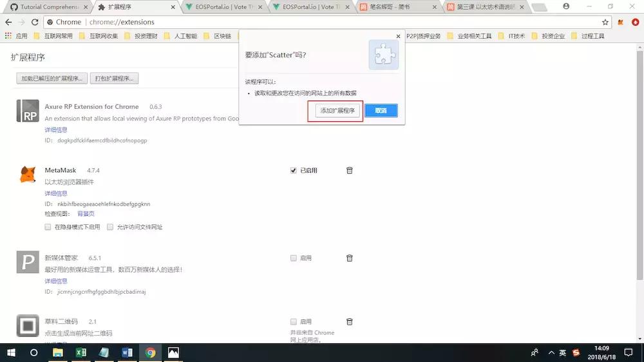Check 在隐身模式下启用 for MetaMask
Image resolution: width=644 pixels, height=362 pixels.
click(48, 227)
